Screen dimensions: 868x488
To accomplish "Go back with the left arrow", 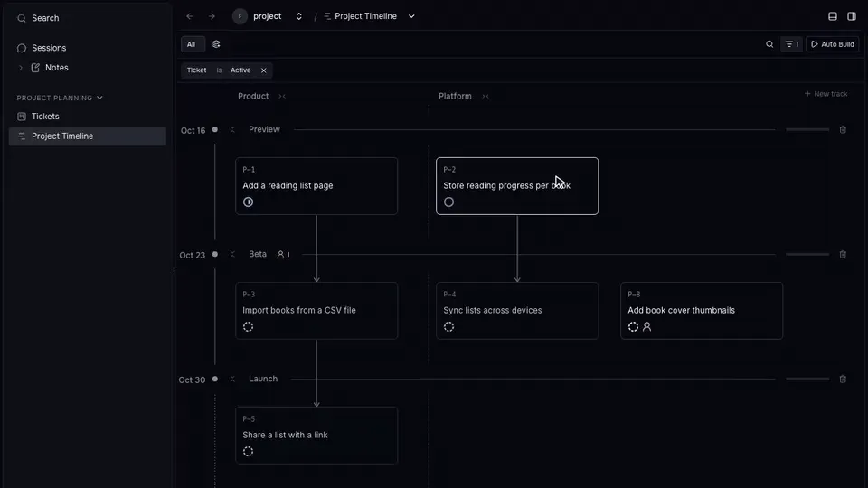I will 190,16.
